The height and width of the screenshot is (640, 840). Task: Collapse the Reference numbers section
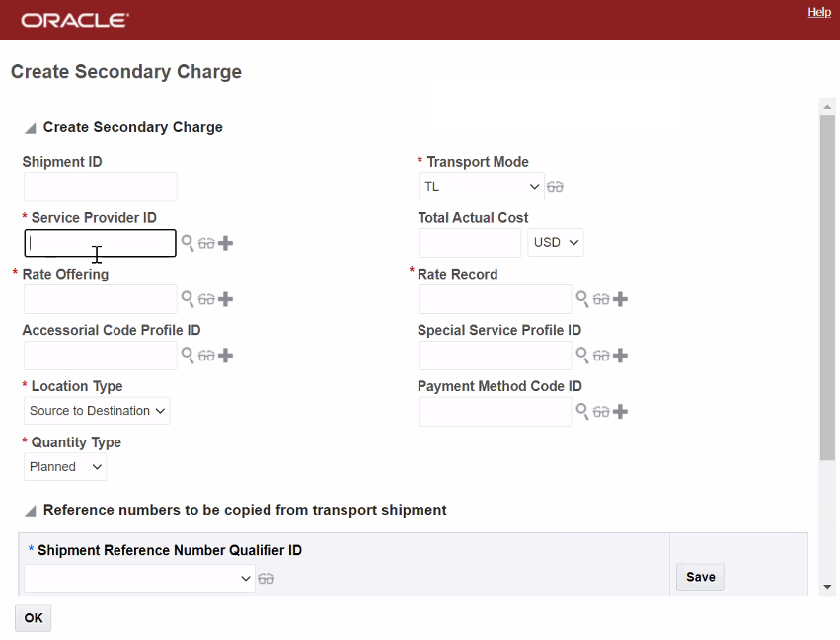coord(31,511)
